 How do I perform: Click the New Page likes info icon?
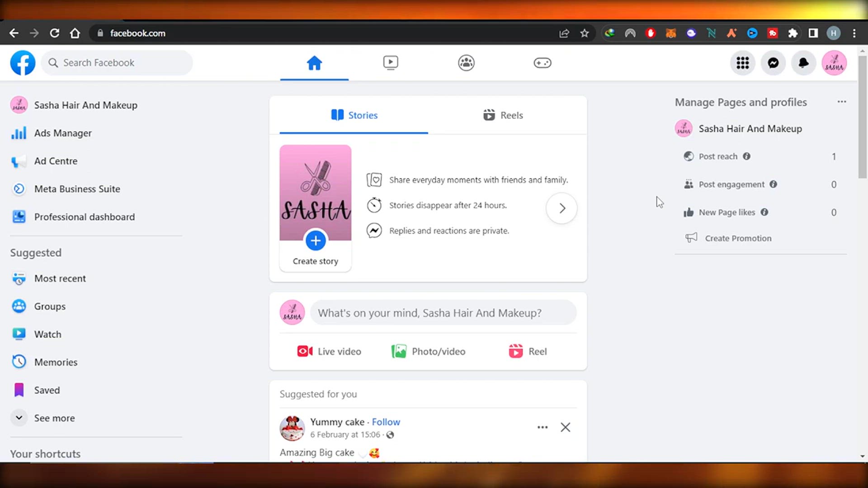764,212
